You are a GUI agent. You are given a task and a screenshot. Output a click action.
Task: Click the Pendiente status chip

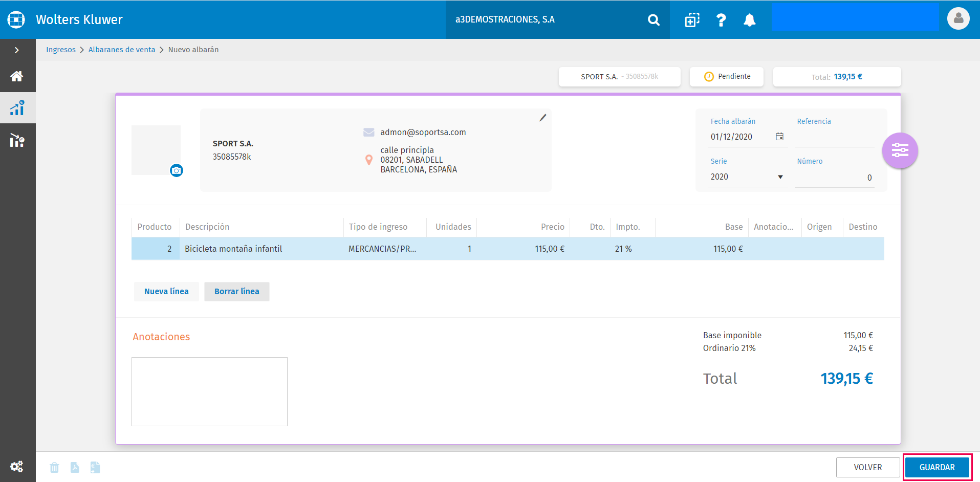point(727,77)
